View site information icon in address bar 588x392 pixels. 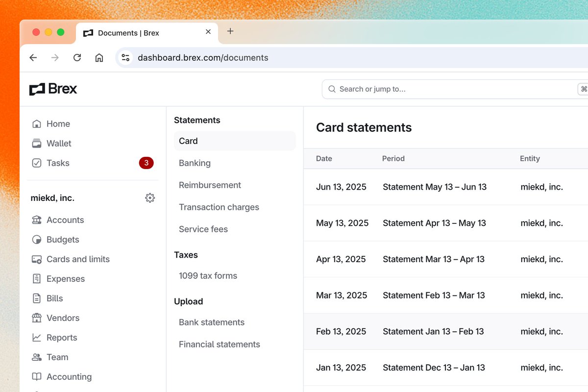click(125, 58)
